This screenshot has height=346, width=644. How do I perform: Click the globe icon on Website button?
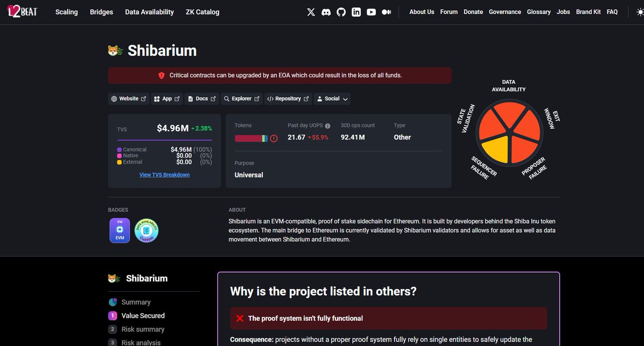[x=114, y=99]
